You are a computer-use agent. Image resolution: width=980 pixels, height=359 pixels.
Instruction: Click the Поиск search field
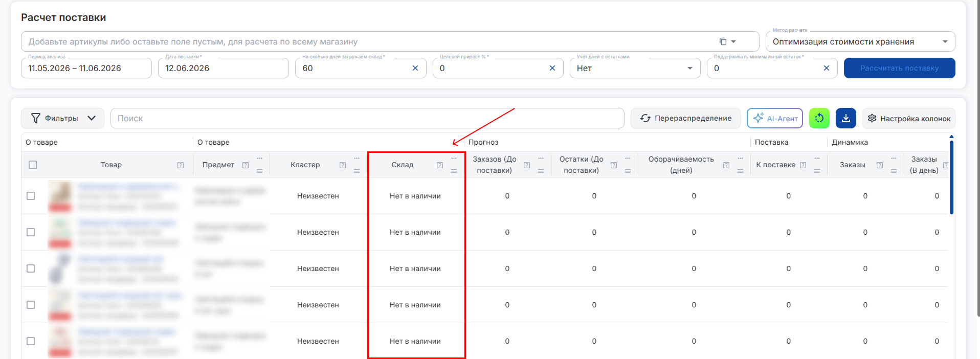[367, 118]
